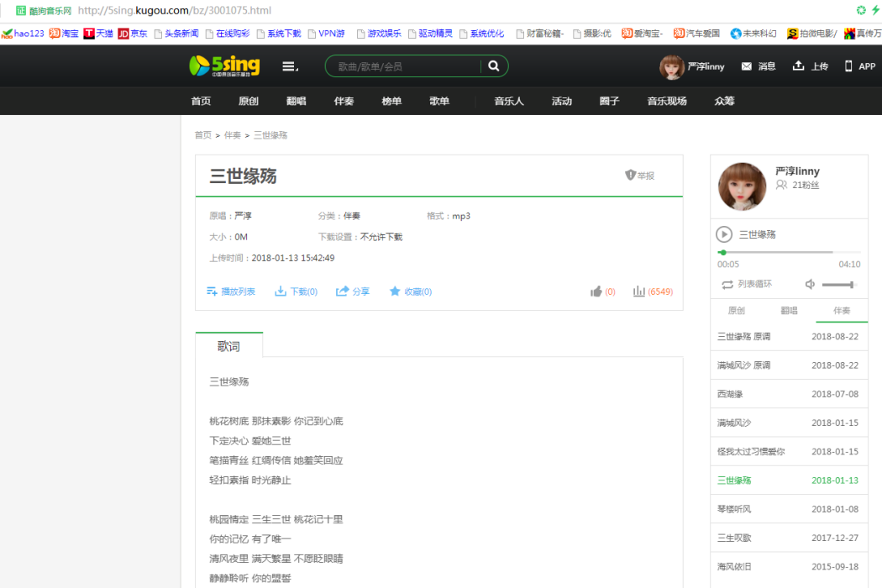Switch to the 翻唱 tab in sidebar
This screenshot has height=588, width=882.
(789, 311)
